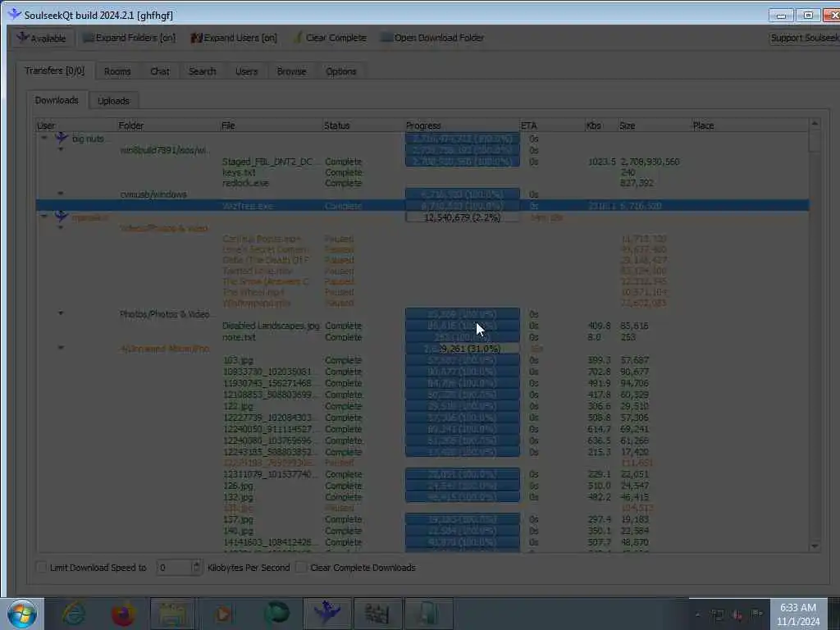Enable the Limit Download Speed checkbox
The width and height of the screenshot is (840, 630).
pyautogui.click(x=41, y=568)
